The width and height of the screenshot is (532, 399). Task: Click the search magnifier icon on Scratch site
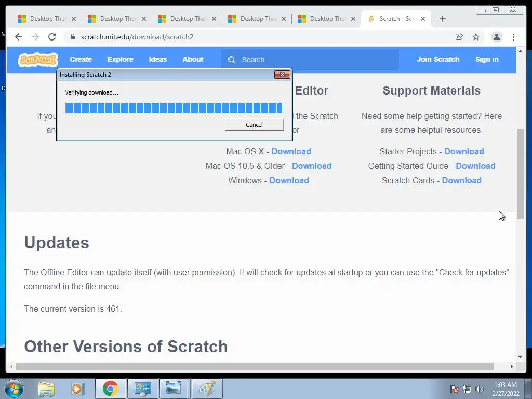coord(232,60)
